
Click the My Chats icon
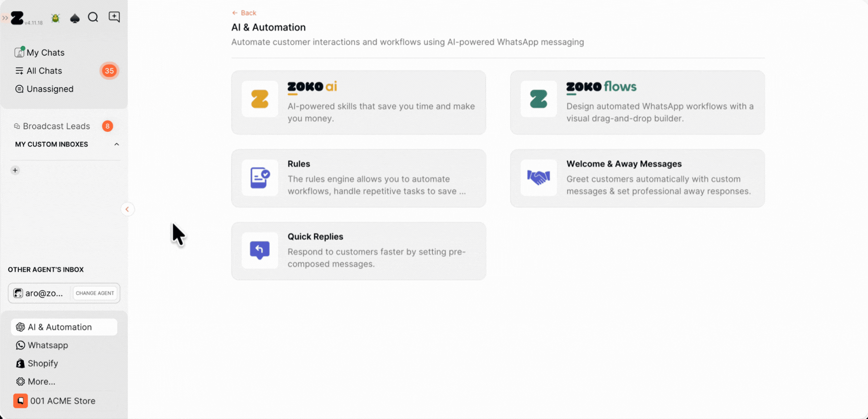pyautogui.click(x=19, y=52)
